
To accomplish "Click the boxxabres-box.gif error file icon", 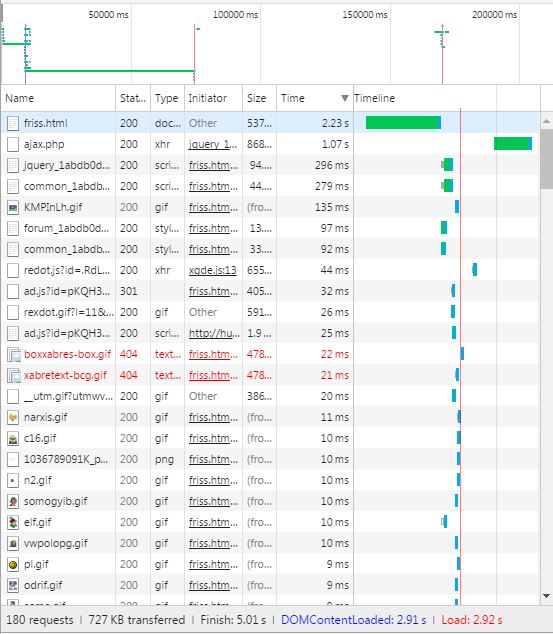I will 14,355.
